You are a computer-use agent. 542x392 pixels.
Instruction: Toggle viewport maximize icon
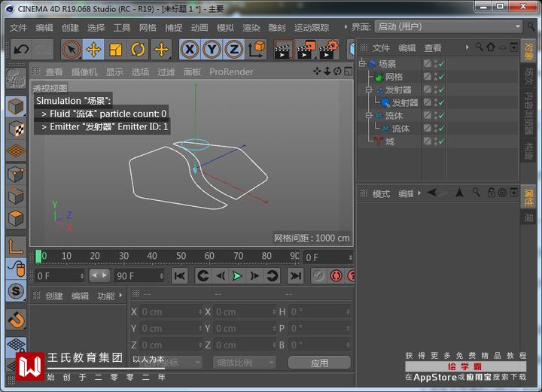[348, 71]
